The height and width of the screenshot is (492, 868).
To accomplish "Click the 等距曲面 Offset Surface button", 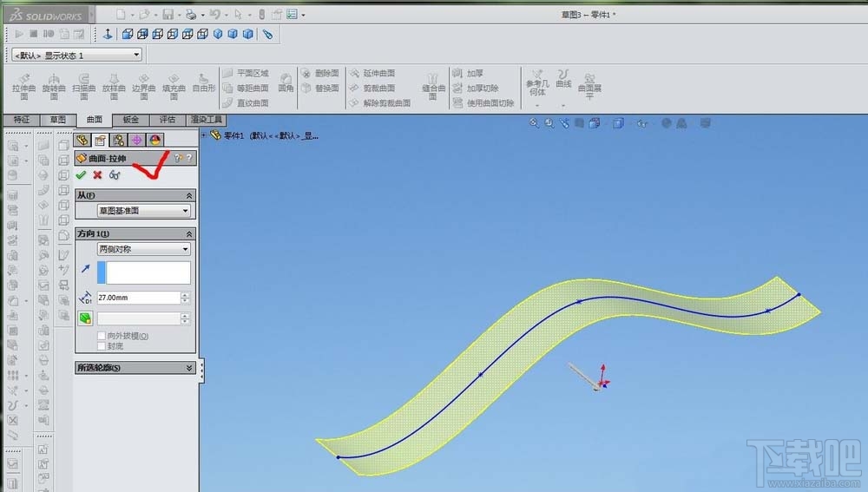I will click(246, 88).
